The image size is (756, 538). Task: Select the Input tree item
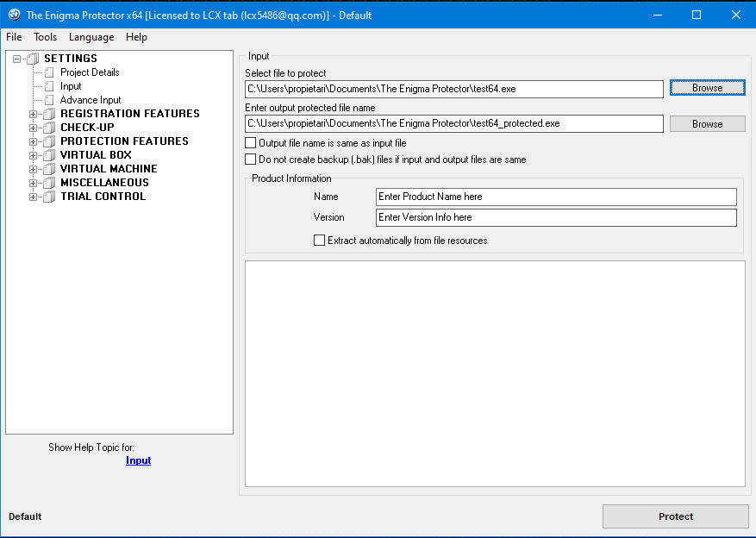71,86
